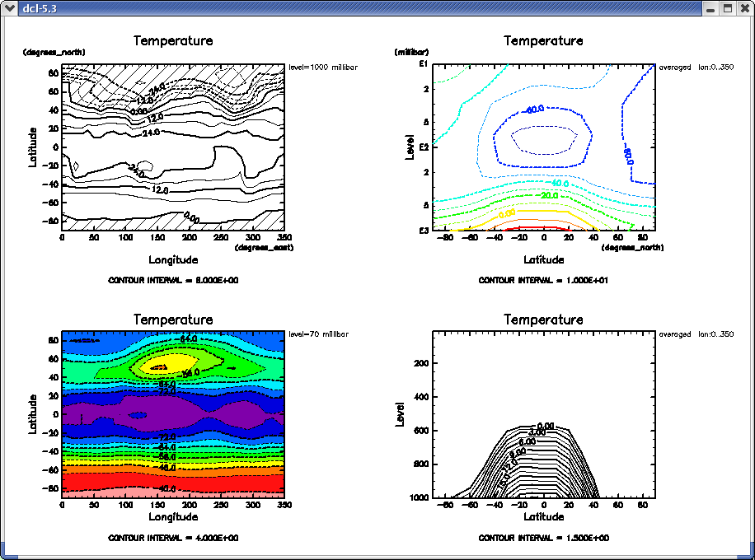Click the dcl-5.3 title bar text
The width and height of the screenshot is (755, 560).
click(x=40, y=8)
